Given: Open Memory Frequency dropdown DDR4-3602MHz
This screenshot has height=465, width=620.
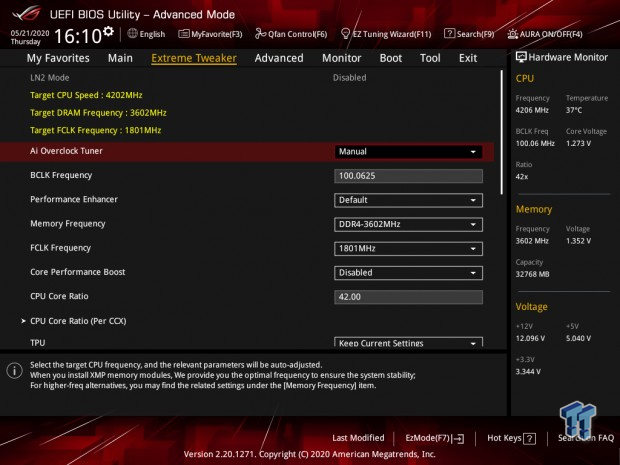Looking at the screenshot, I should pos(408,225).
